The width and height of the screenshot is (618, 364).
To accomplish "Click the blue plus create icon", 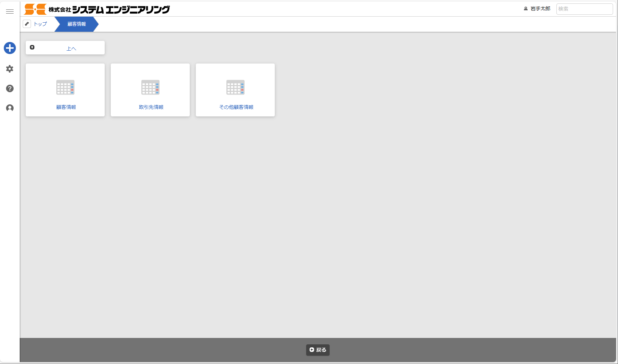I will click(x=10, y=48).
